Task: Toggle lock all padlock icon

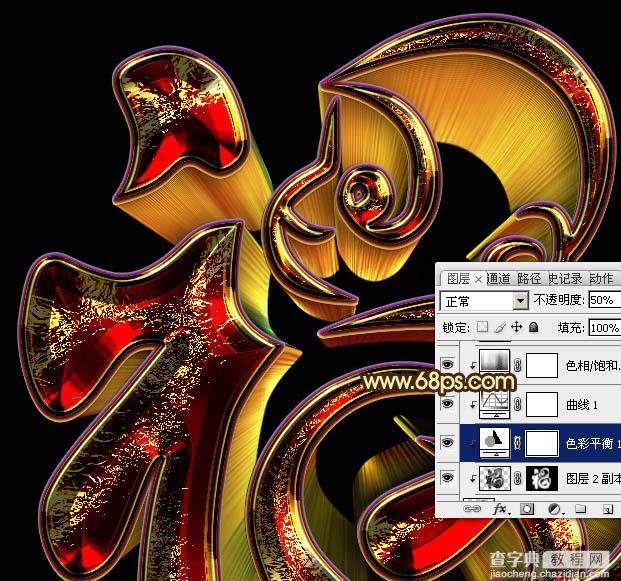Action: (534, 327)
